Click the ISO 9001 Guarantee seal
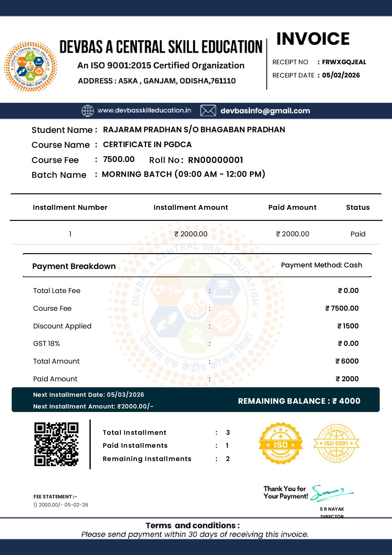The height and width of the screenshot is (555, 392). (336, 443)
